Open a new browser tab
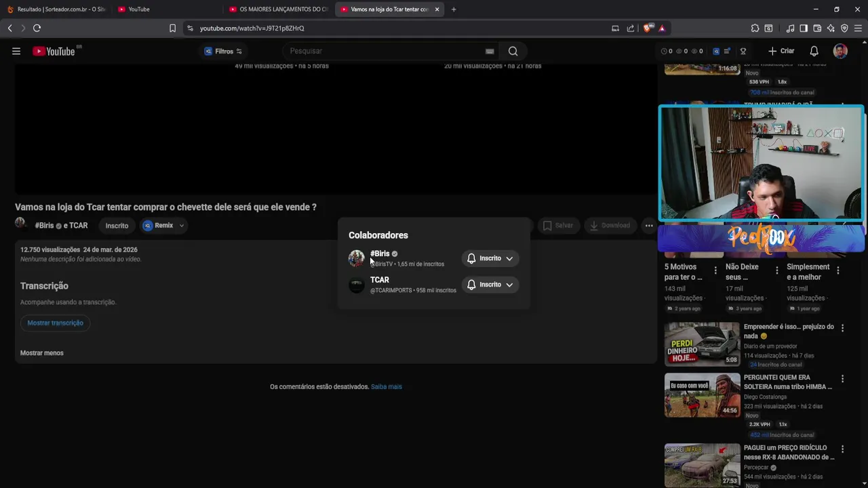868x488 pixels. click(x=454, y=9)
